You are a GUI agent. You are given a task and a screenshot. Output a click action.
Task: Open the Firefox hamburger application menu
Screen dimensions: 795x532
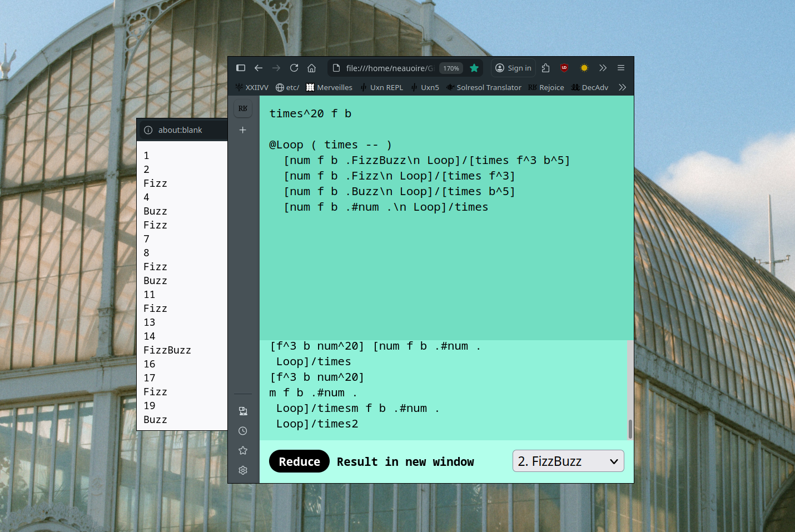[x=621, y=68]
